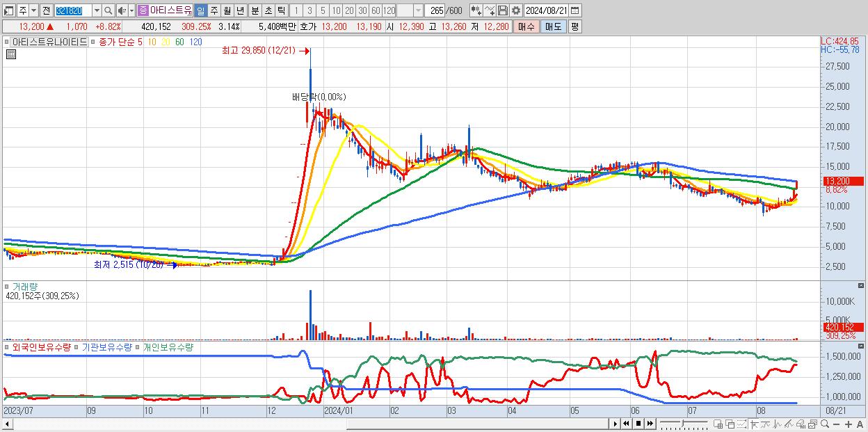Click the bar count field showing 265

click(435, 10)
